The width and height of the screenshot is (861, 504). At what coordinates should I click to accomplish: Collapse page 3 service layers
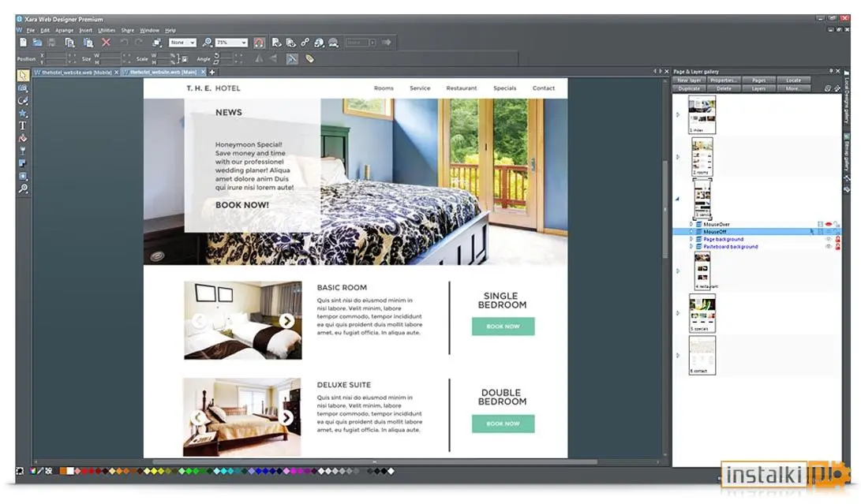[677, 199]
